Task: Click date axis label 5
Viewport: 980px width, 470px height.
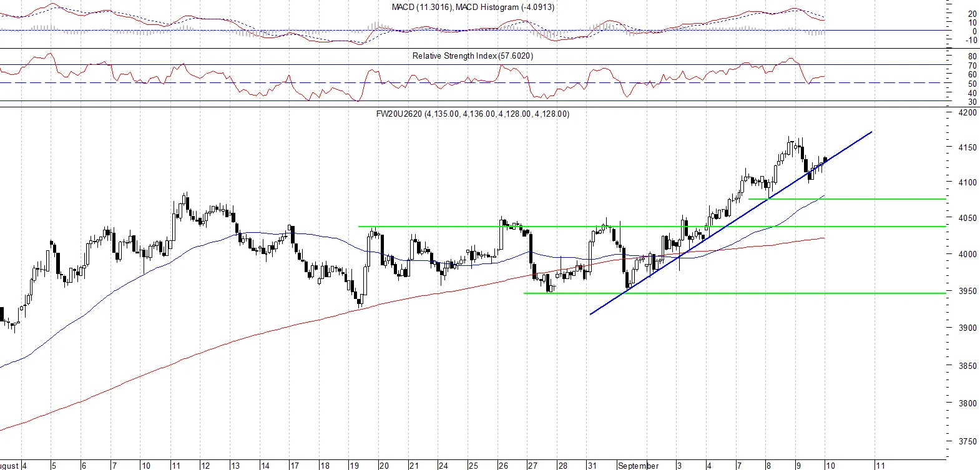Action: point(54,466)
